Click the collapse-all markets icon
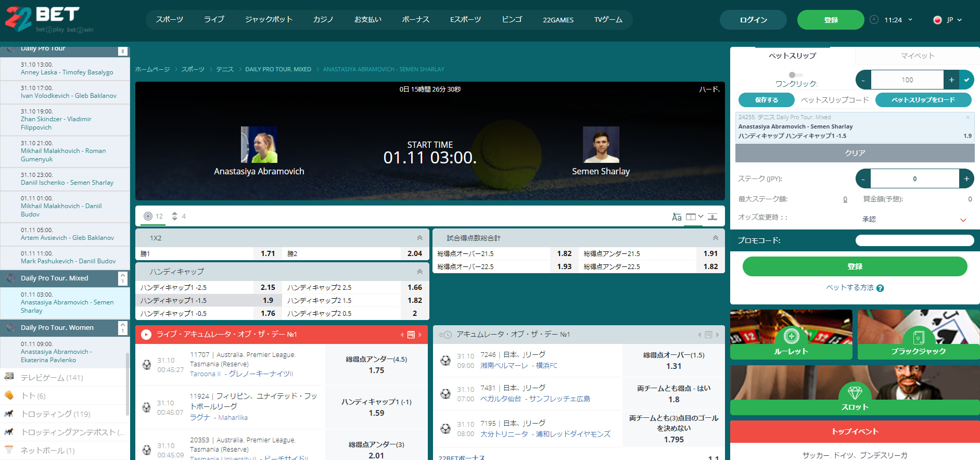Image resolution: width=980 pixels, height=460 pixels. tap(712, 216)
